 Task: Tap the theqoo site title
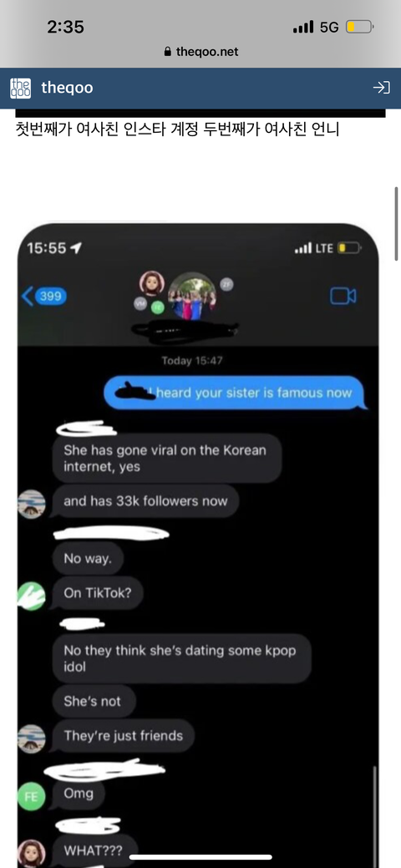(67, 88)
